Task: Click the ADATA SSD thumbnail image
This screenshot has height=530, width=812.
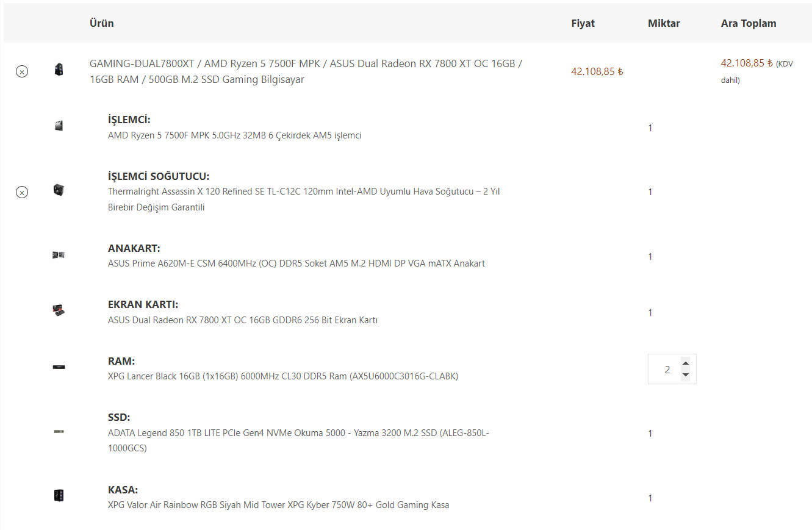Action: point(59,432)
